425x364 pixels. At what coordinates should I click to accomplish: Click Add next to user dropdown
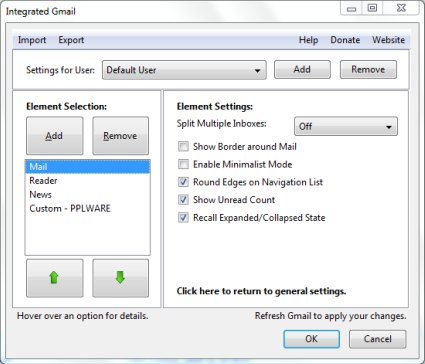click(x=302, y=69)
